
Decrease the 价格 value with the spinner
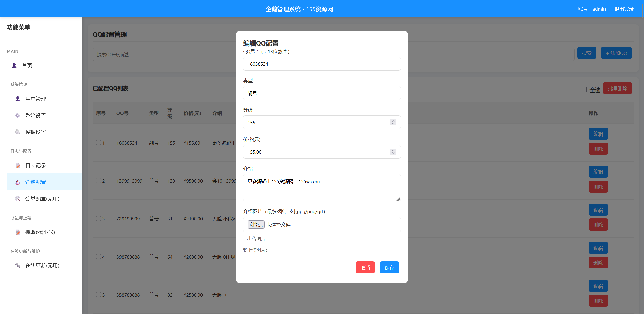pos(393,153)
